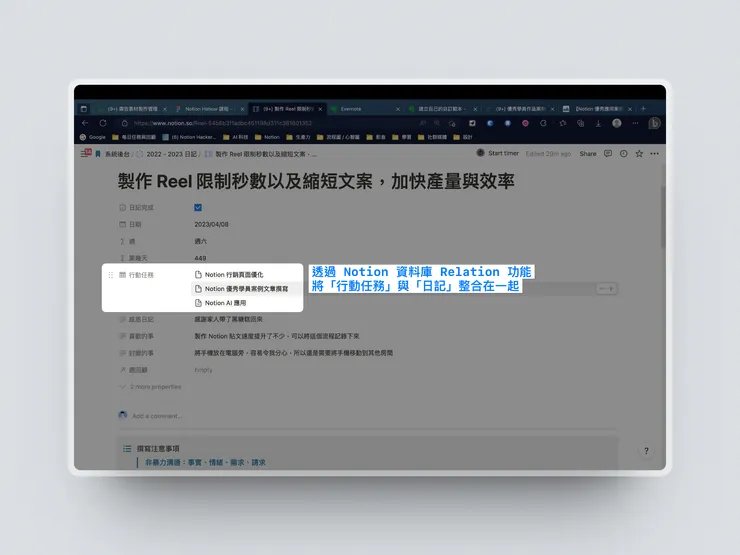
Task: Click the 感恩日記 property value
Action: point(228,319)
